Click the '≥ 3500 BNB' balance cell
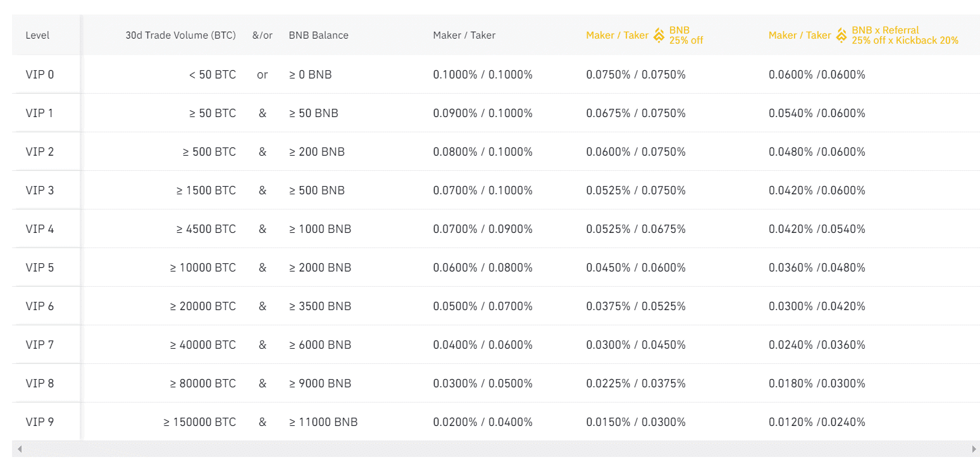The width and height of the screenshot is (980, 469). pyautogui.click(x=320, y=306)
